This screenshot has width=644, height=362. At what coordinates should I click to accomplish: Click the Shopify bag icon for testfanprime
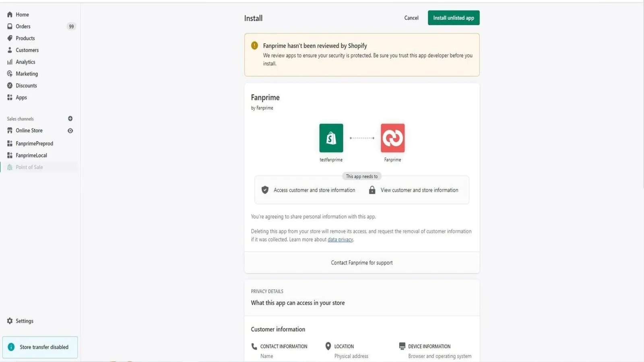[x=331, y=138]
